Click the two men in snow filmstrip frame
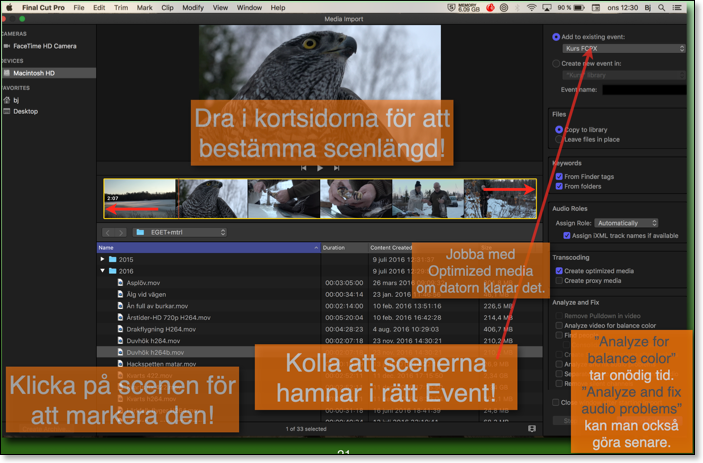 click(x=428, y=199)
